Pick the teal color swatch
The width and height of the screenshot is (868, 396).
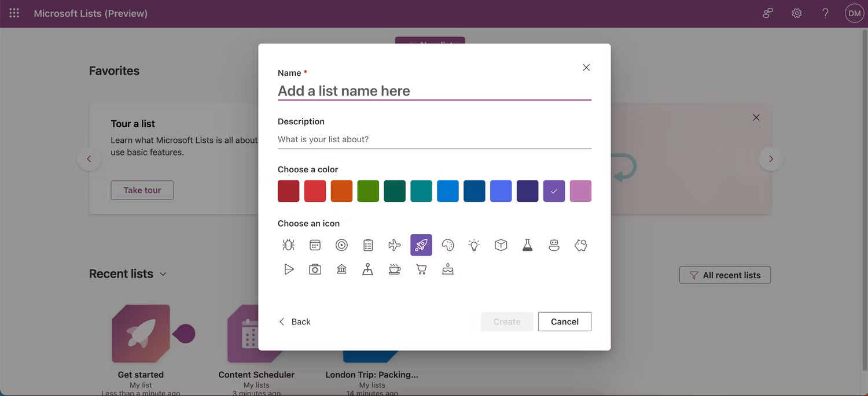point(421,191)
